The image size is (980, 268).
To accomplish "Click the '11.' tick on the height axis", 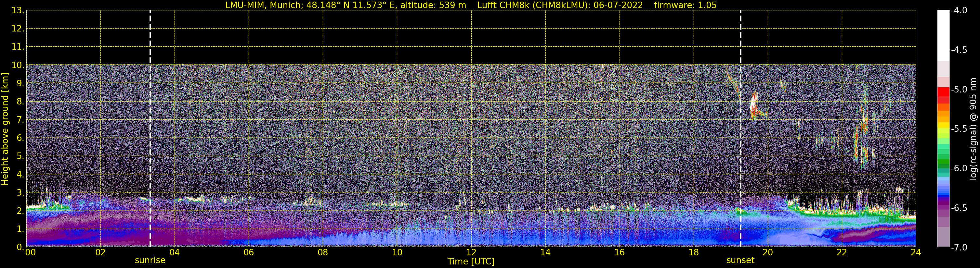I will click(18, 47).
